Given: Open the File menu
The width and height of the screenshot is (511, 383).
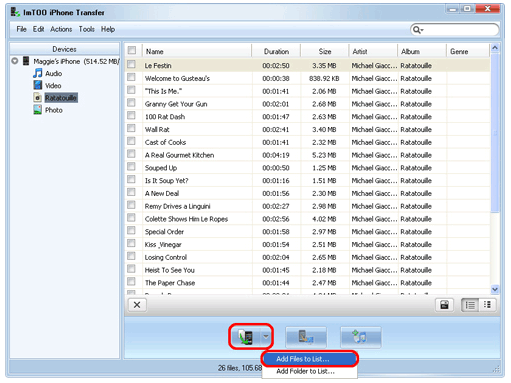Looking at the screenshot, I should pos(21,29).
